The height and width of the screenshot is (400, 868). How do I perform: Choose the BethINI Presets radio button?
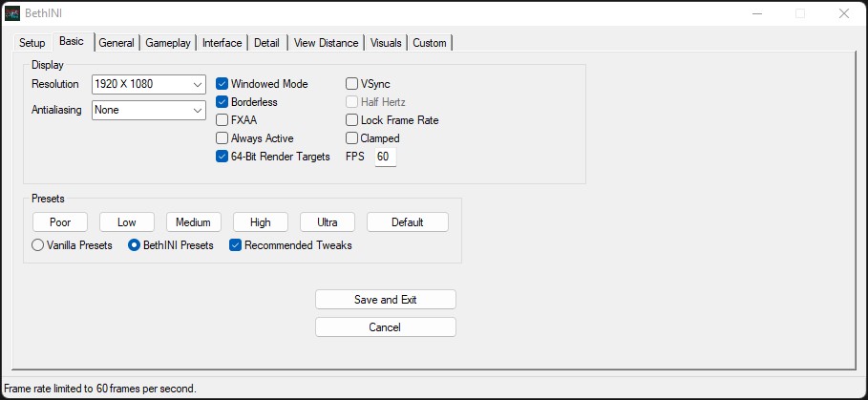(x=135, y=245)
